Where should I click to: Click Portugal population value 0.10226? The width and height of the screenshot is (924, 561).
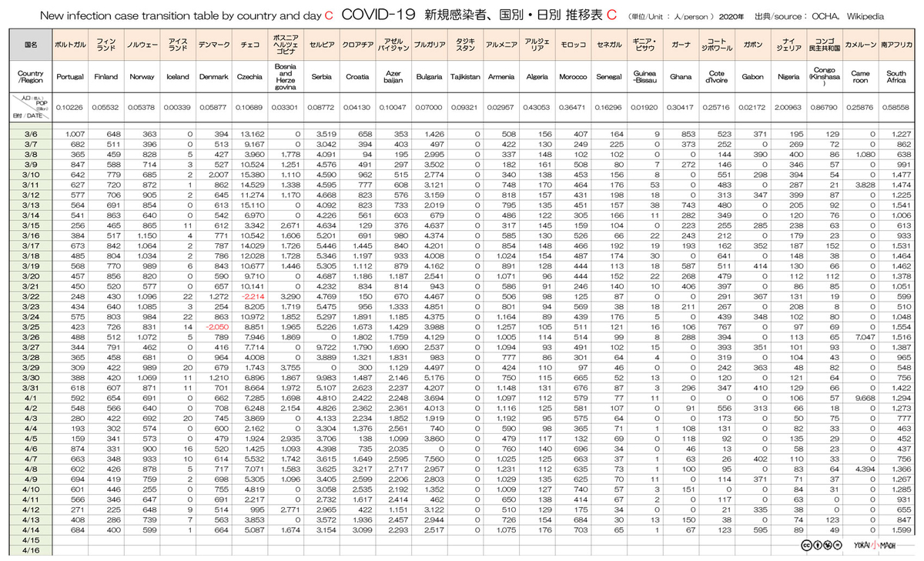70,106
